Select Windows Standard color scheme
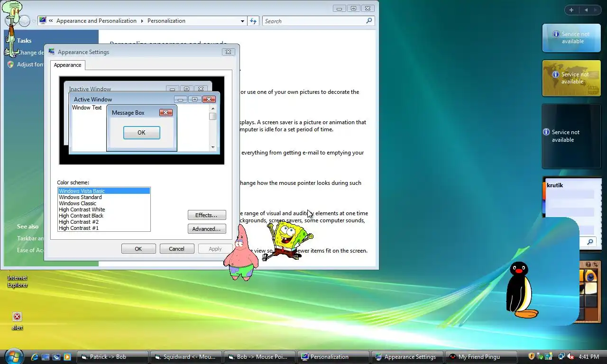 point(104,197)
